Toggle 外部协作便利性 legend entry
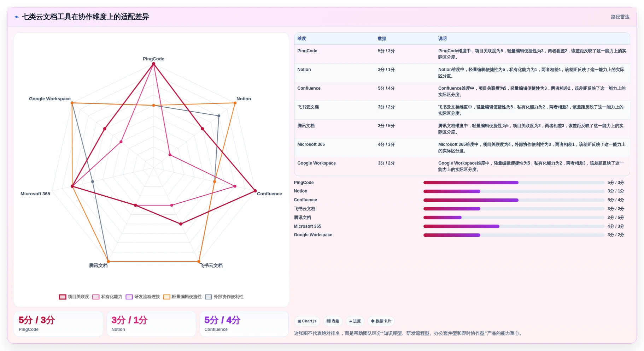644x351 pixels. click(x=224, y=297)
